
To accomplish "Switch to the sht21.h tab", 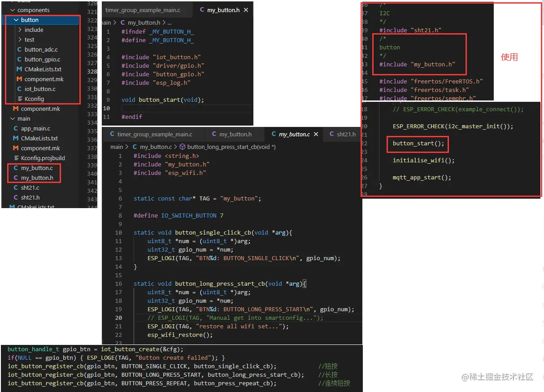I will (342, 134).
